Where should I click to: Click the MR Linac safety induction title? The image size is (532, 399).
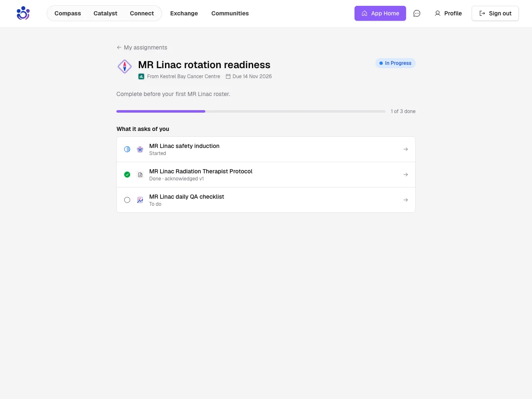[184, 146]
